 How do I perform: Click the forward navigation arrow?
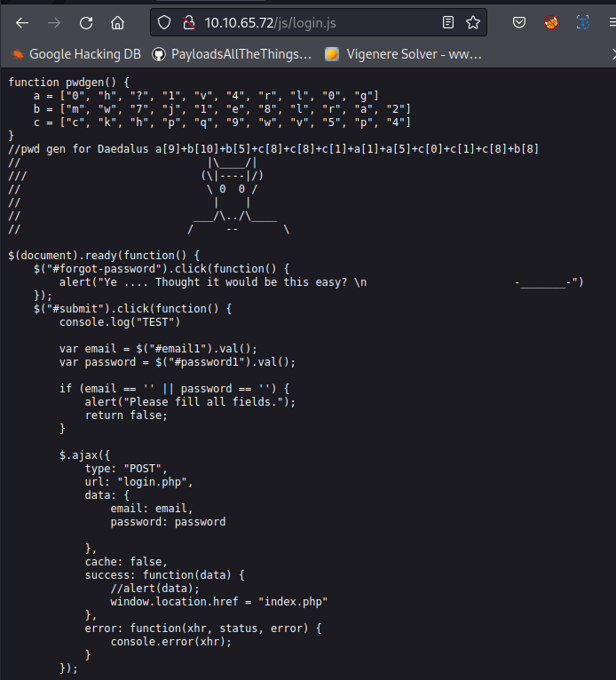coord(54,22)
